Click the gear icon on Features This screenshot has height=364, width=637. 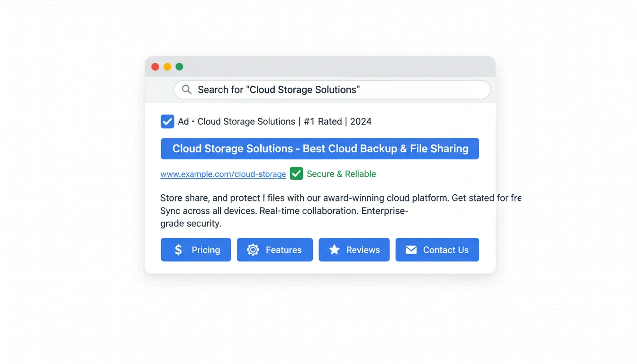click(x=253, y=250)
